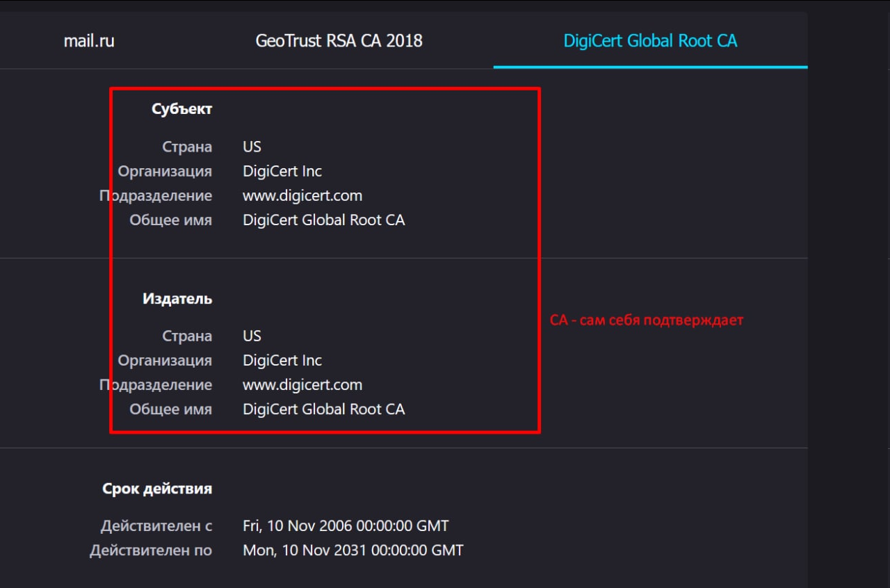The image size is (890, 588).
Task: Click the Действителен с field label
Action: [x=156, y=525]
